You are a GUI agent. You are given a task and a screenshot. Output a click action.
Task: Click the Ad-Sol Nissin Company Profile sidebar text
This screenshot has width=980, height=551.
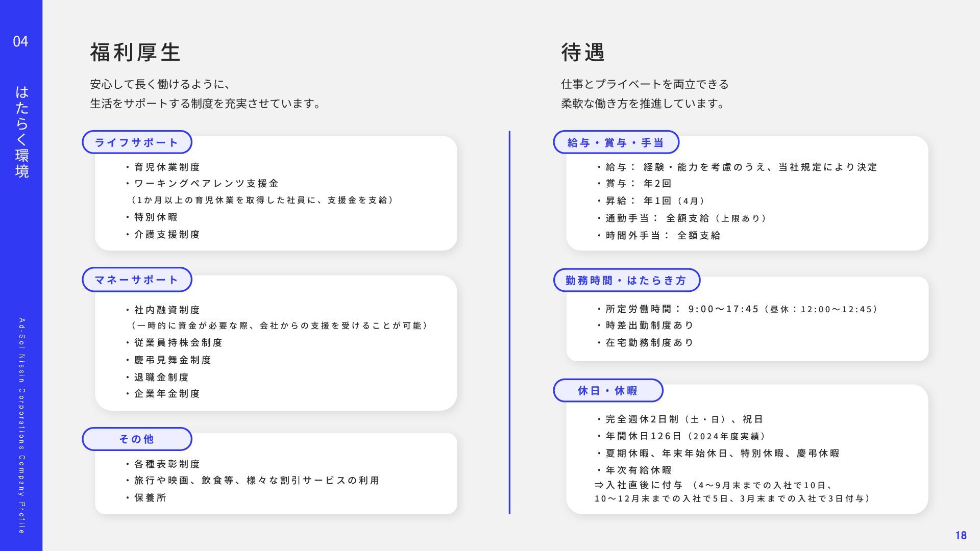[21, 426]
